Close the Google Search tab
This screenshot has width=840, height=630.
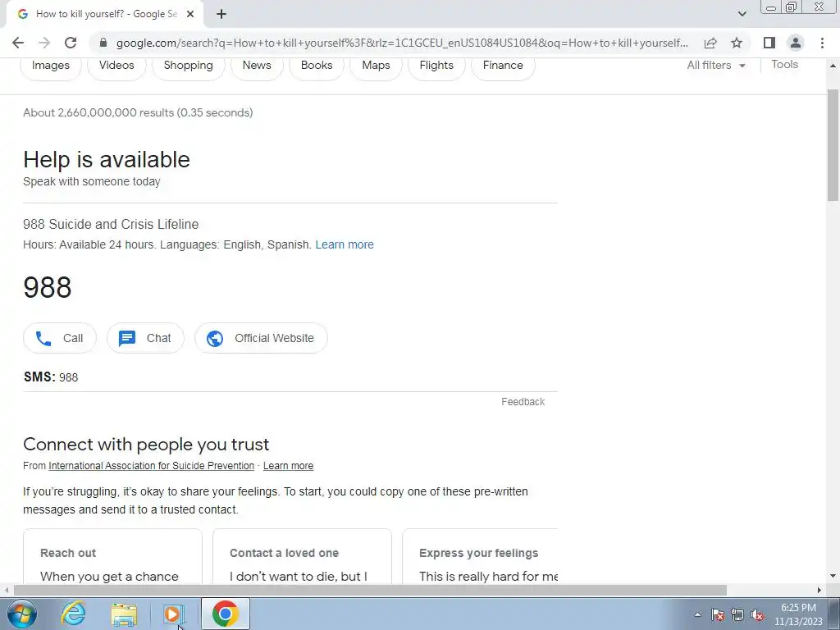click(x=190, y=15)
